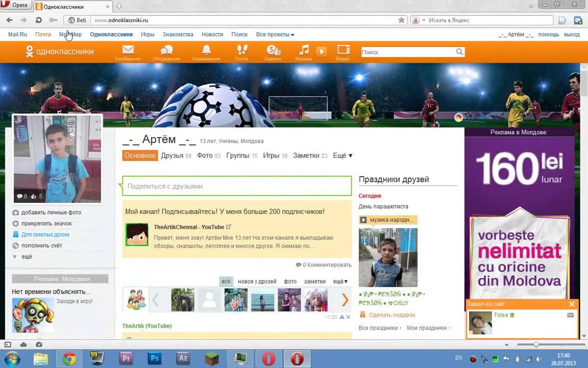Screen dimensions: 588x368
Task: Click the next arrow in friends photo strip
Action: point(345,300)
